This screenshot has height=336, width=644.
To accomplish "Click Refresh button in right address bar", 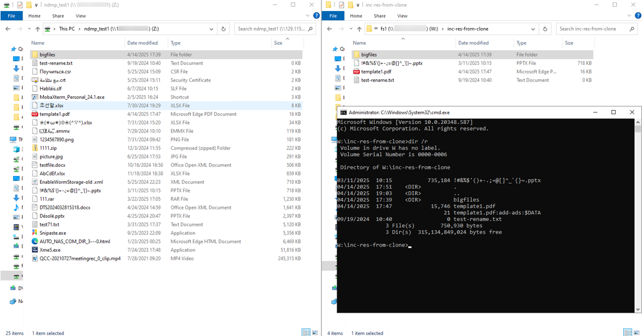I will coord(545,29).
